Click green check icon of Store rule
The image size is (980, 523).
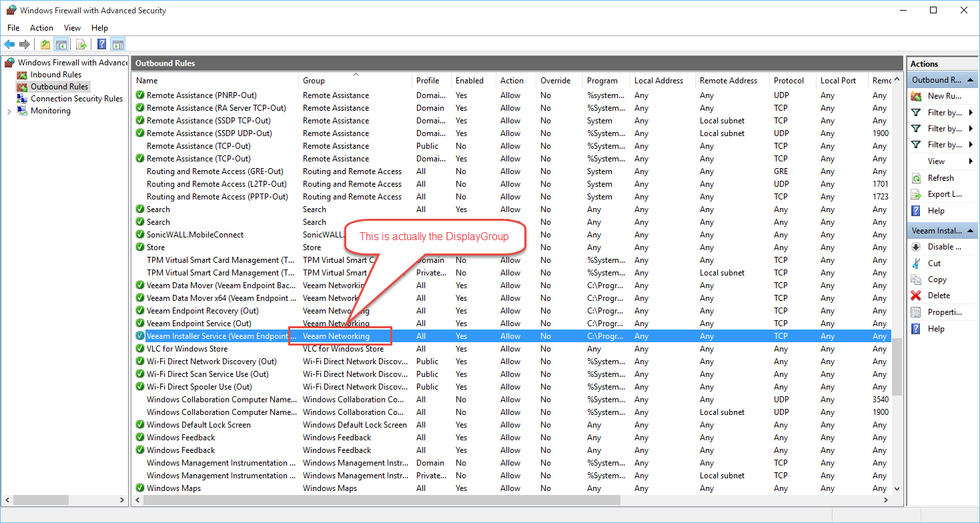coord(140,247)
